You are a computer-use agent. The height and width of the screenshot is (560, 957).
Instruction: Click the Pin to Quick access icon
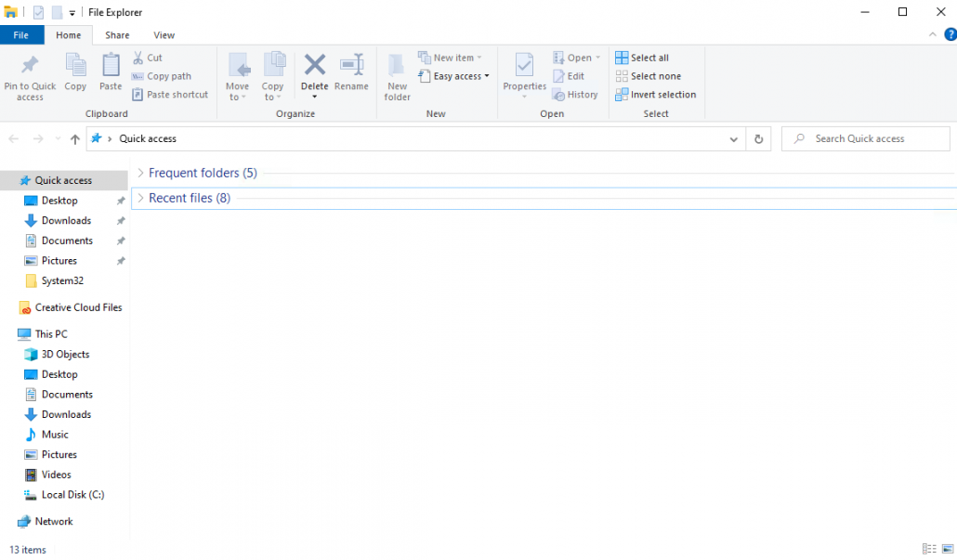(x=30, y=67)
